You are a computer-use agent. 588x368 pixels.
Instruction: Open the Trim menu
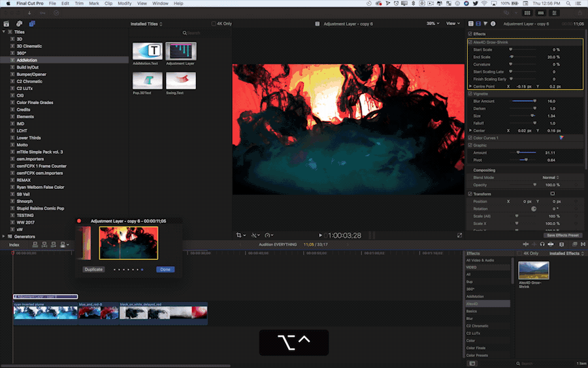79,3
